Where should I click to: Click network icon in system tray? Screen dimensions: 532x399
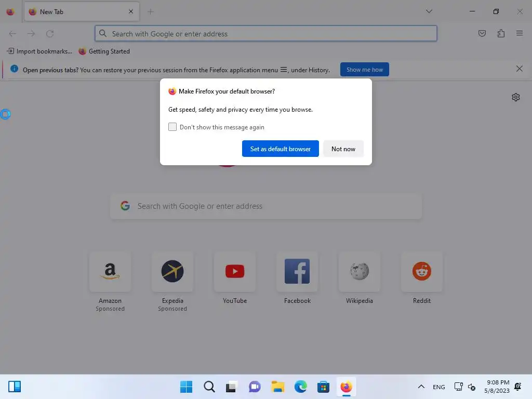click(x=458, y=387)
